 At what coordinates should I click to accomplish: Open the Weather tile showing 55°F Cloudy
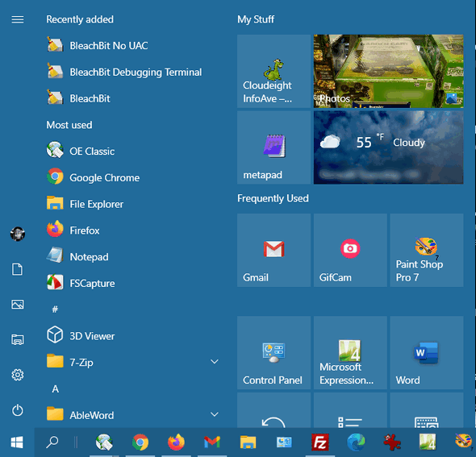(x=388, y=147)
